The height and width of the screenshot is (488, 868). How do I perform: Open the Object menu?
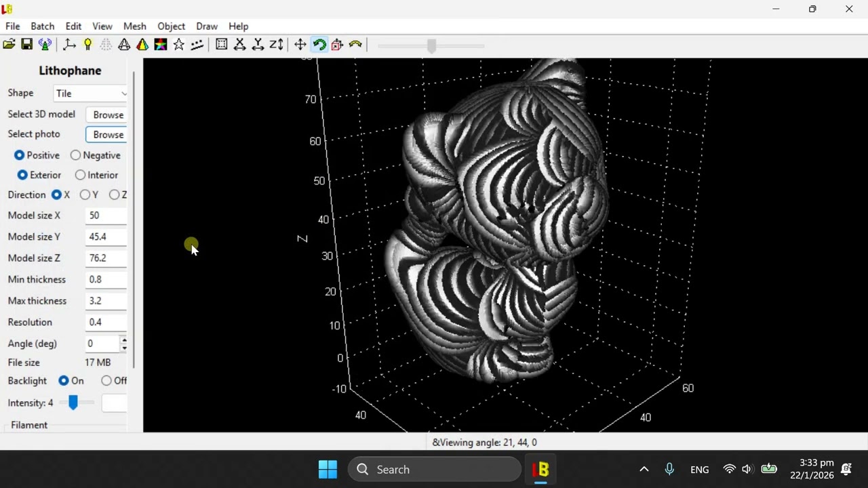pos(171,26)
